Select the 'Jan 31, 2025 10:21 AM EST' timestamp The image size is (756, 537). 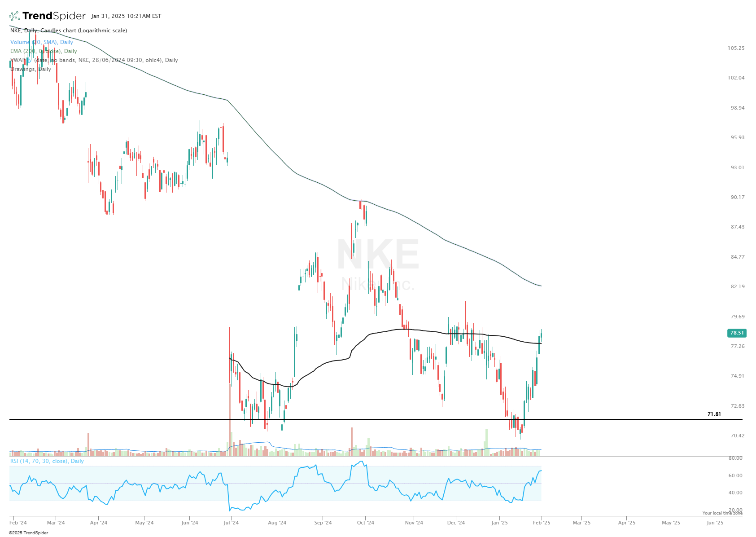click(x=126, y=16)
